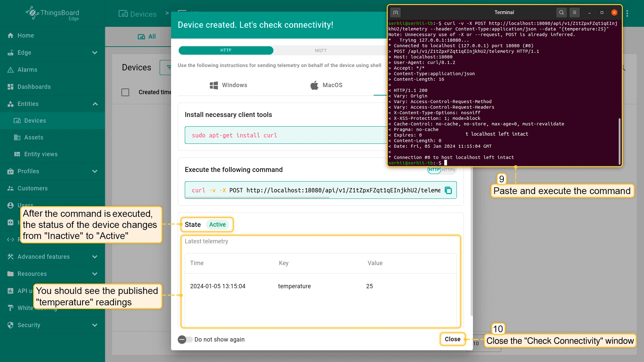Open Assets in the Entities menu
Image resolution: width=644 pixels, height=362 pixels.
click(x=34, y=137)
